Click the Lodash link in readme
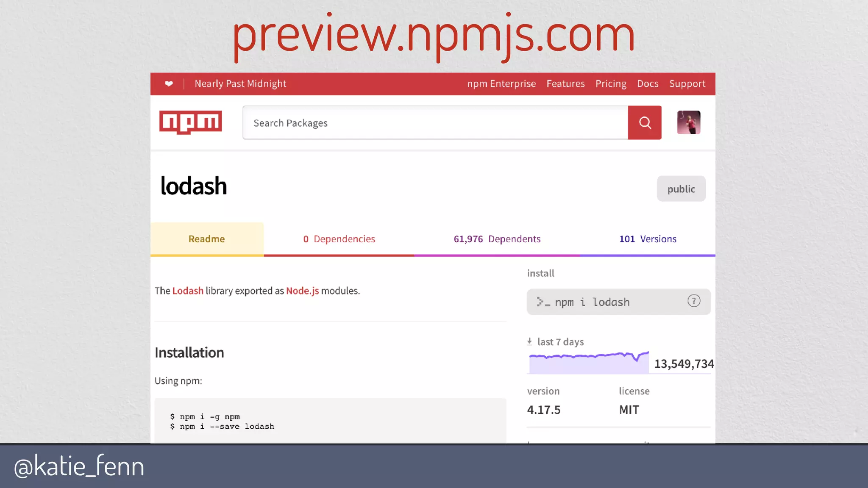Screen dimensions: 868x488 (x=188, y=291)
